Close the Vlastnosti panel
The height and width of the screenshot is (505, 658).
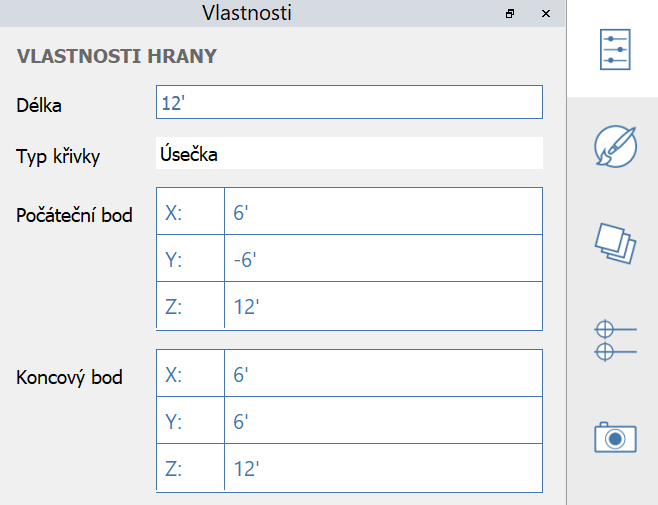(x=545, y=14)
